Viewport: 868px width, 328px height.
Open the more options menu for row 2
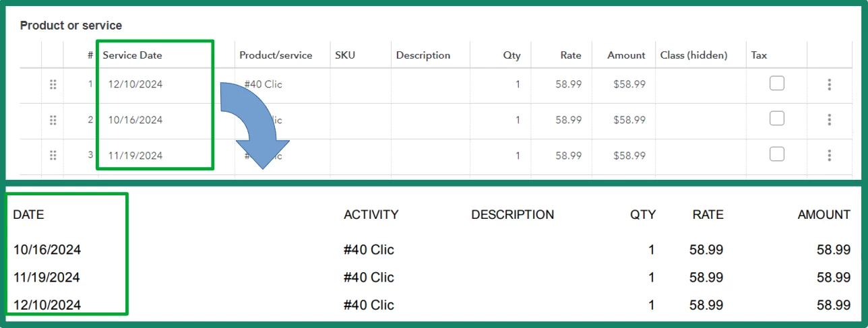pos(829,120)
